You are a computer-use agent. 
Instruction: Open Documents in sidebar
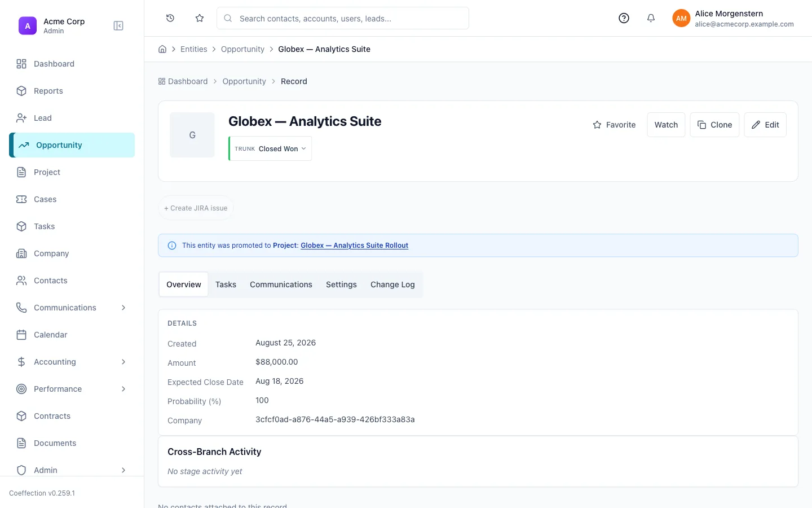pos(72,443)
